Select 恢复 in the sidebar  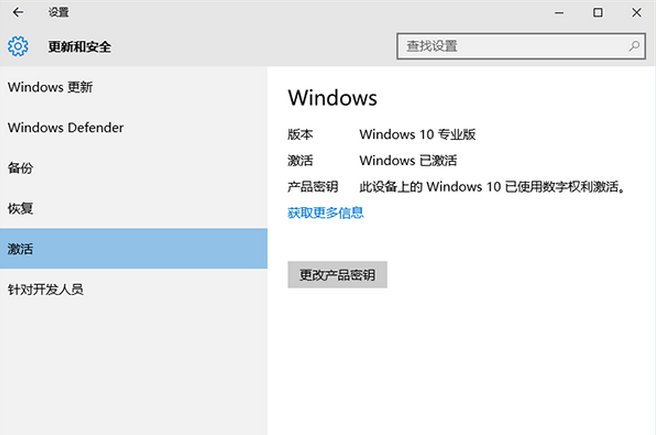click(x=133, y=208)
